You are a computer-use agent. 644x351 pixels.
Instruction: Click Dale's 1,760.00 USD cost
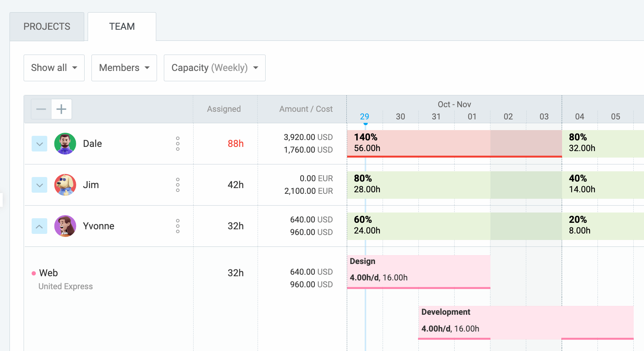point(308,150)
